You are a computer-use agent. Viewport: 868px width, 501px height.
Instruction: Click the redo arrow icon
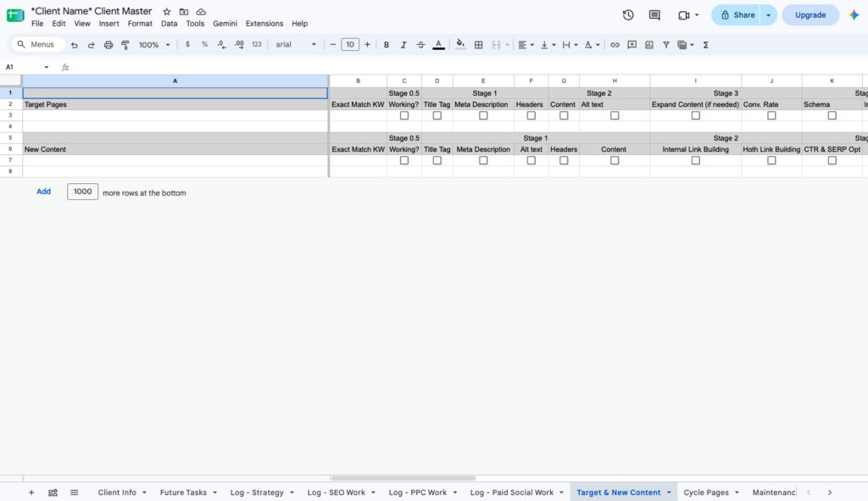[92, 45]
